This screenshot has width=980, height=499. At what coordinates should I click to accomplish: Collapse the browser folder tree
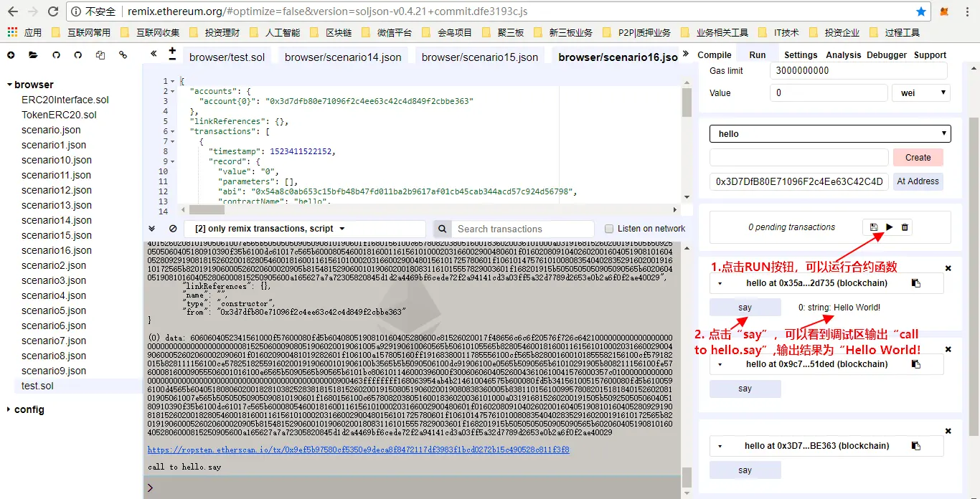[9, 85]
